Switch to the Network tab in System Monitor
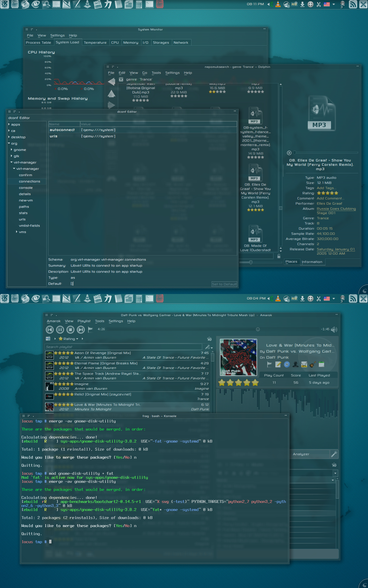 point(181,43)
